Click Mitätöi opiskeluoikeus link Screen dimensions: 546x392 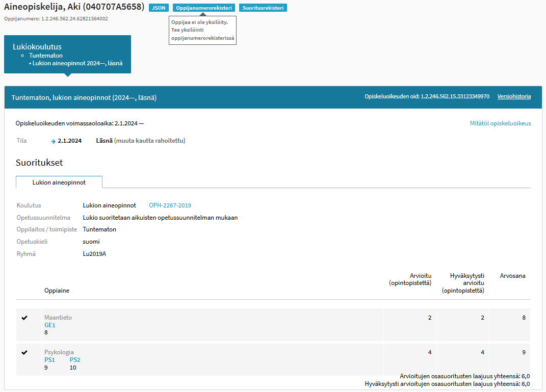click(500, 123)
